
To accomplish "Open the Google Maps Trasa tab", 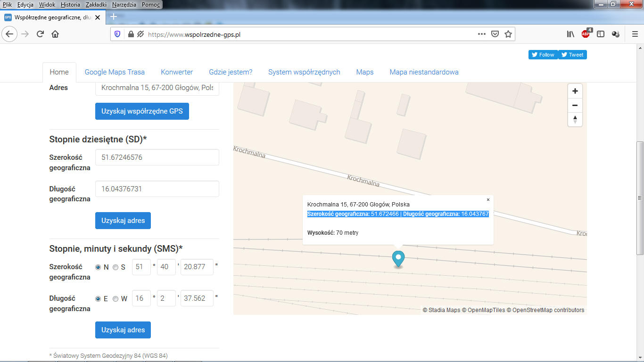I will point(115,72).
